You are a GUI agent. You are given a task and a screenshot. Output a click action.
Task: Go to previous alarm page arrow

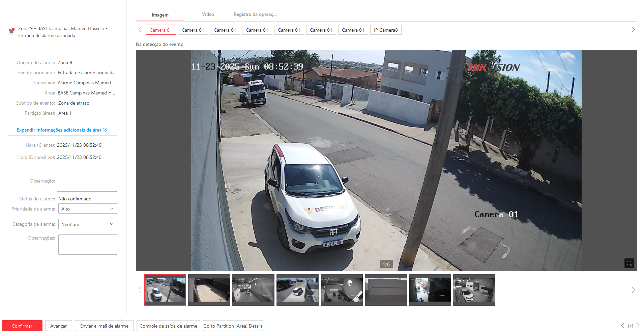[622, 326]
